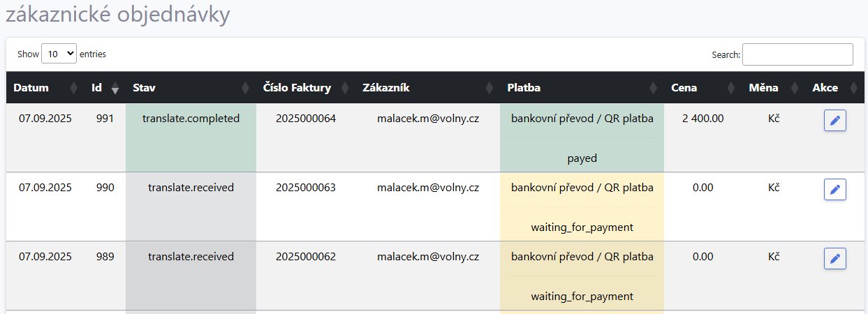Focus the Search input field

797,54
